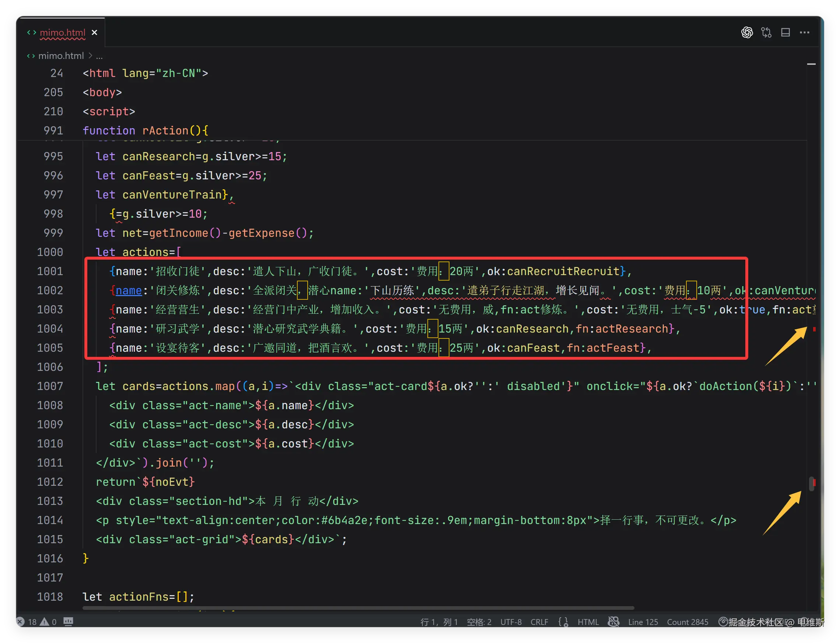Click actResearch on line 1004
Image resolution: width=840 pixels, height=643 pixels.
632,329
